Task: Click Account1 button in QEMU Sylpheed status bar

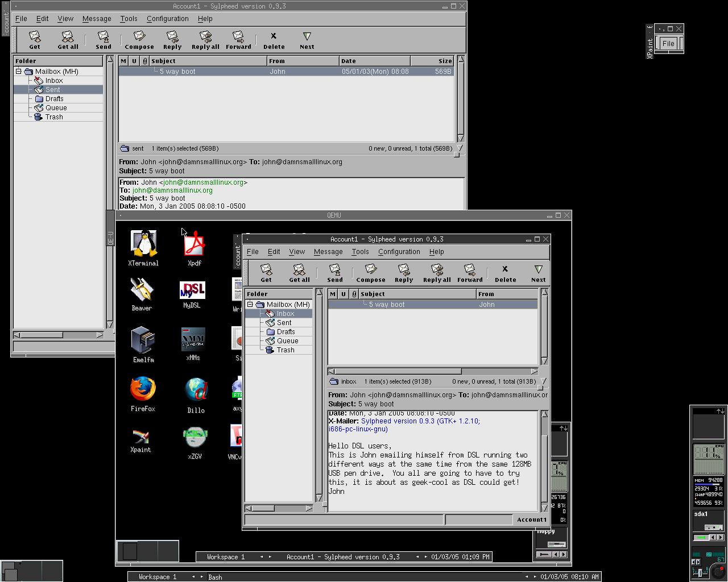Action: coord(531,519)
